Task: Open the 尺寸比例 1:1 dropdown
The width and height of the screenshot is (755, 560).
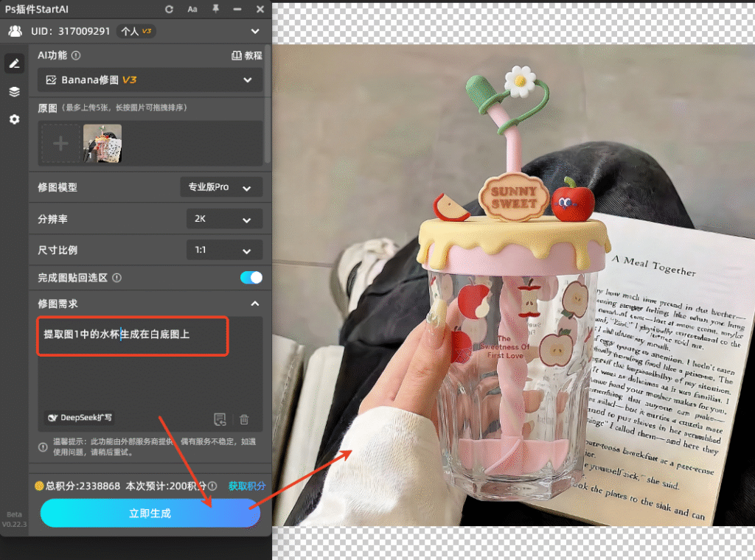Action: point(224,251)
